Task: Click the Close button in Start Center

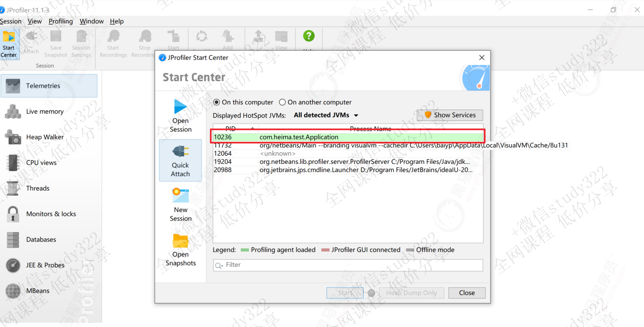Action: click(x=467, y=293)
